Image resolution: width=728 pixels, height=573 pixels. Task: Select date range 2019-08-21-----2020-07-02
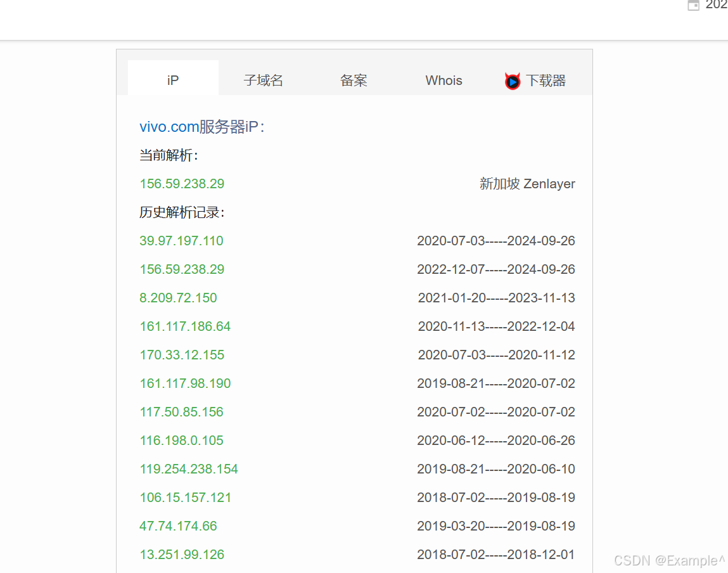click(x=496, y=383)
